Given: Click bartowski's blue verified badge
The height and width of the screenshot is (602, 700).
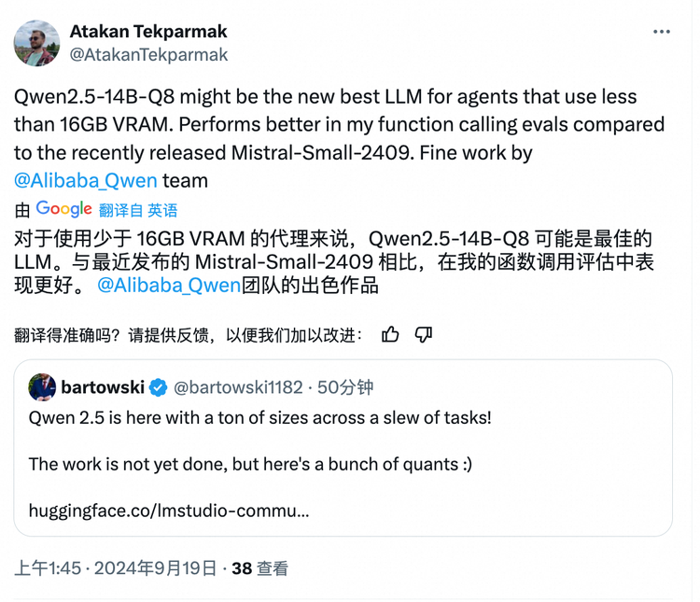Looking at the screenshot, I should click(x=159, y=386).
